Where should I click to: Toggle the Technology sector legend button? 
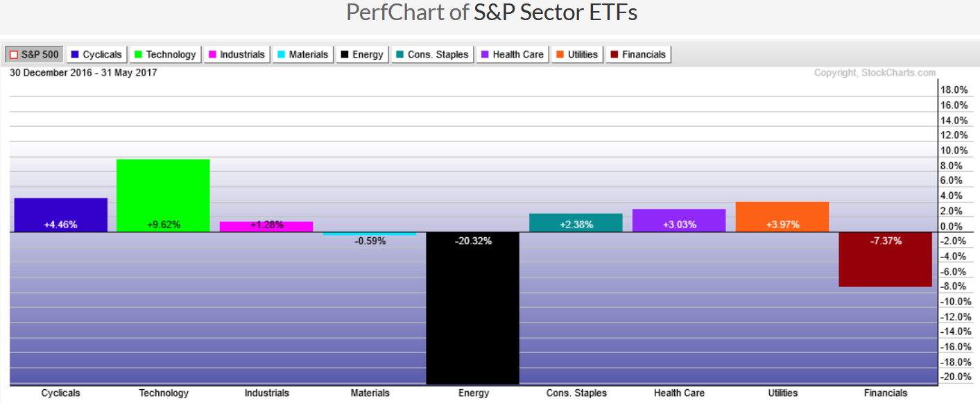165,55
